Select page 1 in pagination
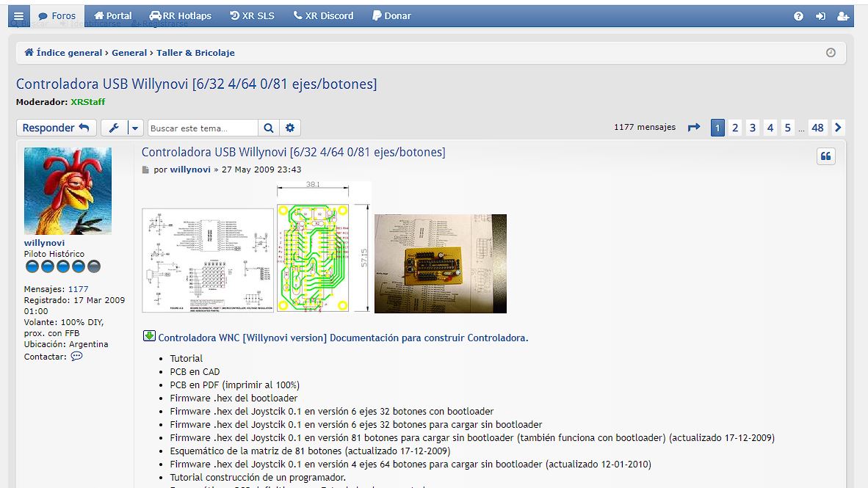 click(717, 128)
